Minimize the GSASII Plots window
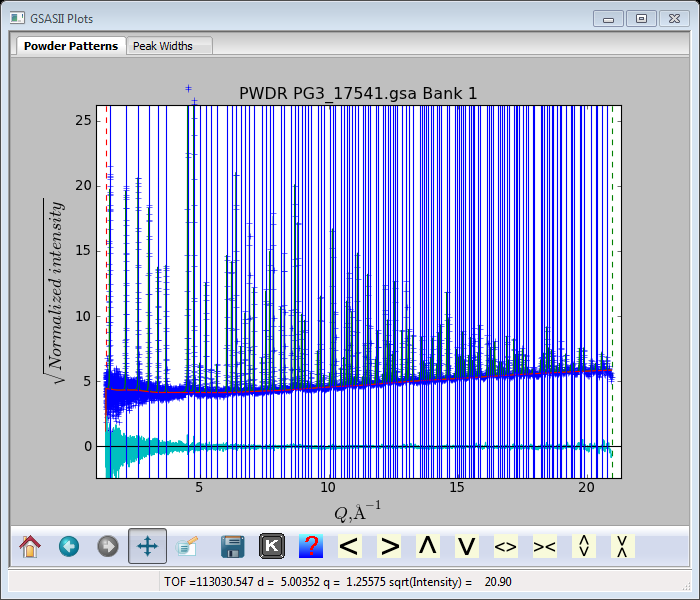 click(608, 19)
